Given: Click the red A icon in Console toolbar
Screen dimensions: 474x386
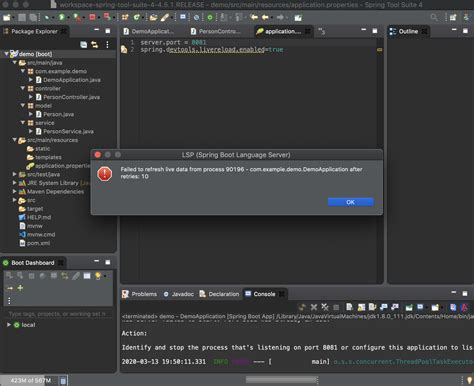Looking at the screenshot, I should pos(464,307).
